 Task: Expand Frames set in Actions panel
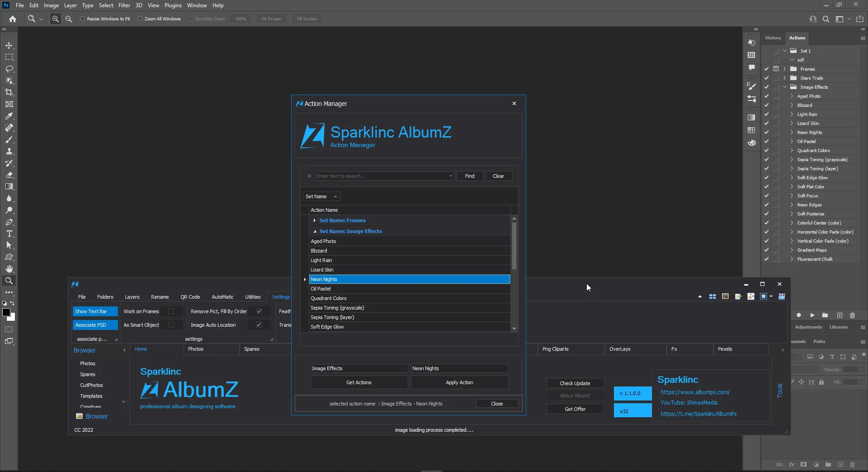[785, 69]
